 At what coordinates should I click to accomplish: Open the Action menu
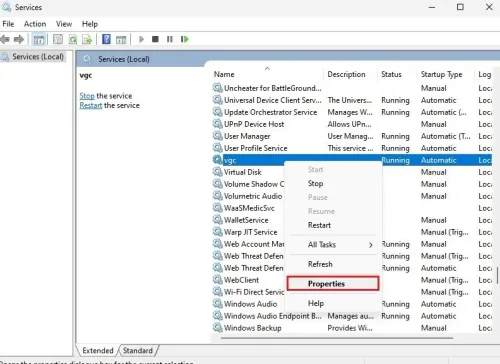(x=35, y=24)
